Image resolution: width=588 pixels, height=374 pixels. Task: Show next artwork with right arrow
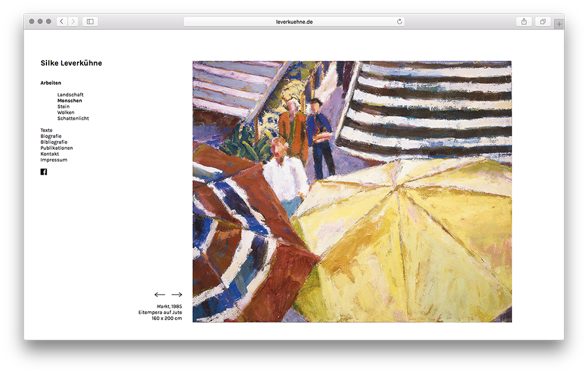coord(177,295)
